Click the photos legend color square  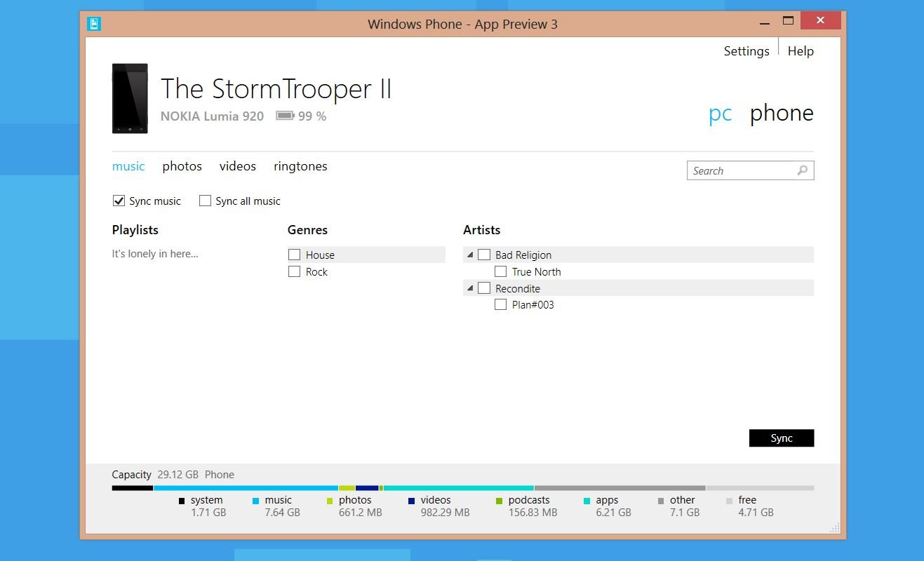tap(330, 501)
